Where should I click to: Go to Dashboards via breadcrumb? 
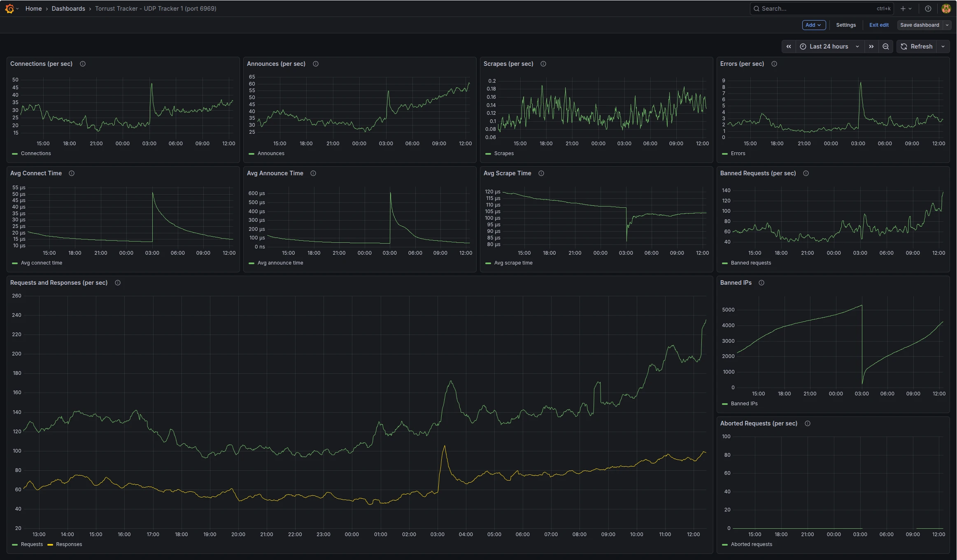68,8
